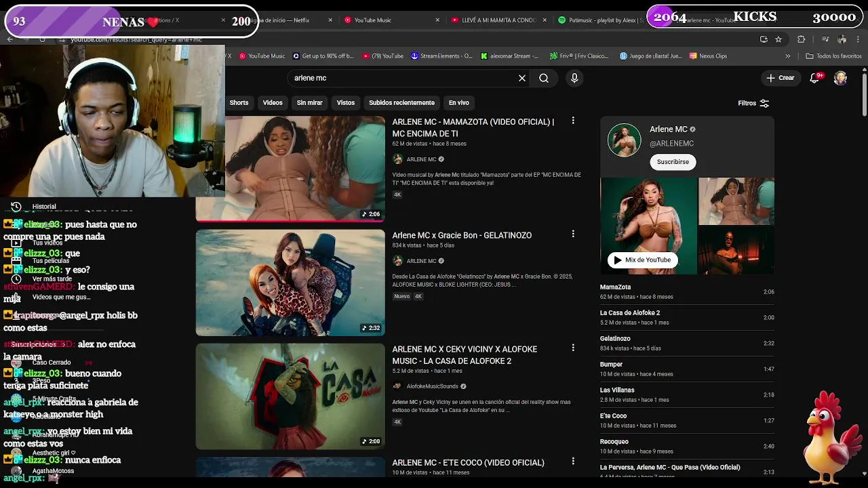
Task: Open the three-dot menu for E'TE COCO video
Action: [573, 461]
